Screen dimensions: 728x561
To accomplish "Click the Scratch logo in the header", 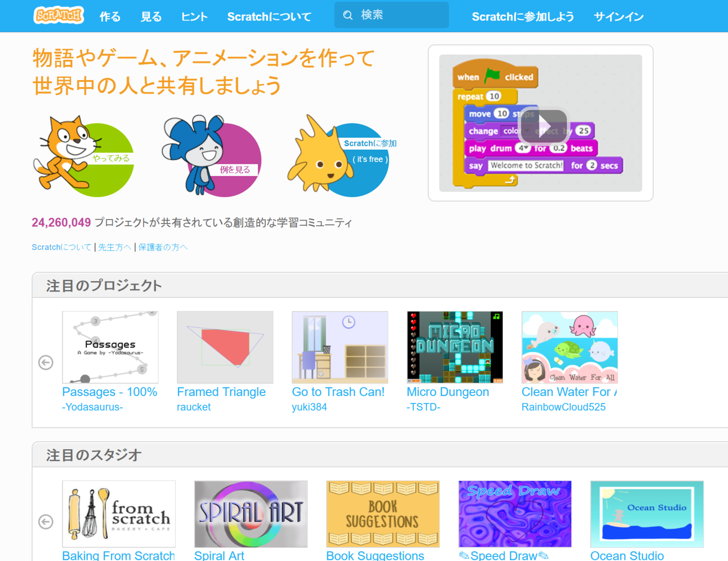I will coord(59,15).
